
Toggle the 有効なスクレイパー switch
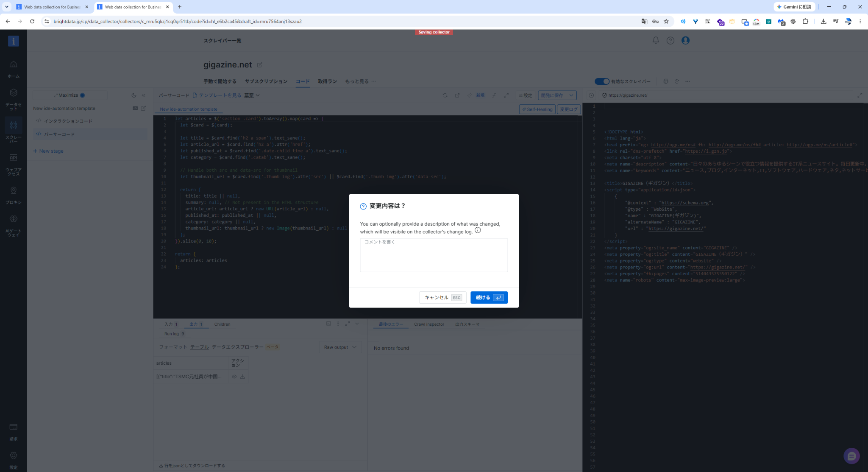[x=602, y=81]
